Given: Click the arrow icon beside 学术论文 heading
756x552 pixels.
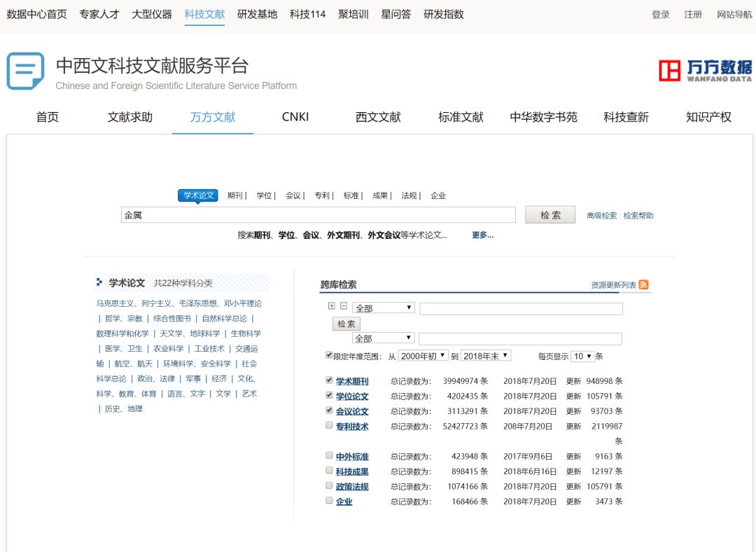Looking at the screenshot, I should [99, 282].
